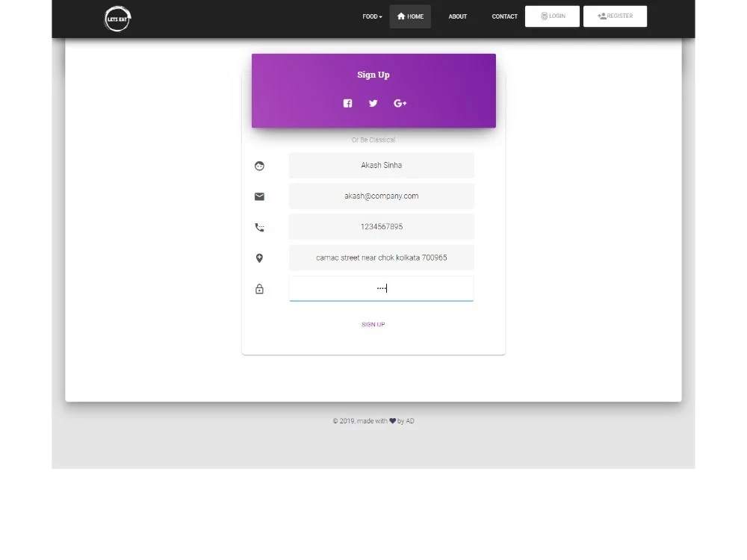Click the LOGIN button
747x560 pixels.
click(552, 16)
